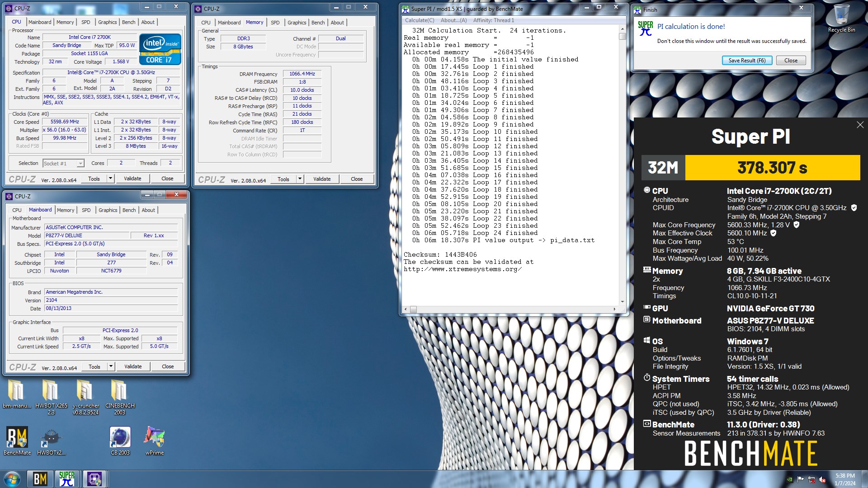Click the Multiplier x 56.0 field
The image size is (868, 488).
[65, 130]
